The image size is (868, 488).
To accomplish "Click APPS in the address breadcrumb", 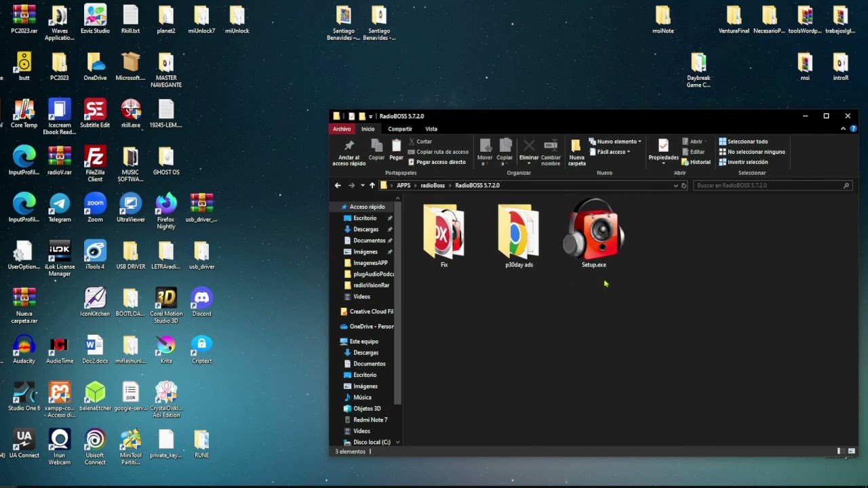I will coord(403,185).
